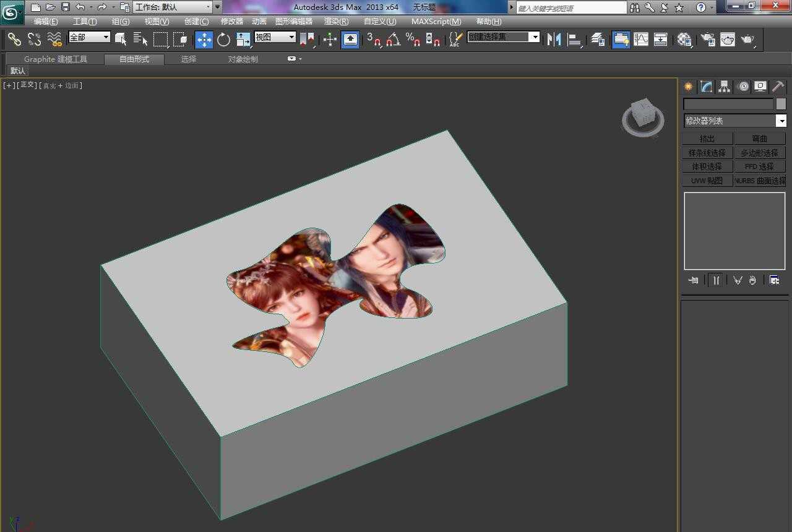Viewport: 792px width, 532px height.
Task: Open the Curve Editor icon
Action: coord(641,40)
